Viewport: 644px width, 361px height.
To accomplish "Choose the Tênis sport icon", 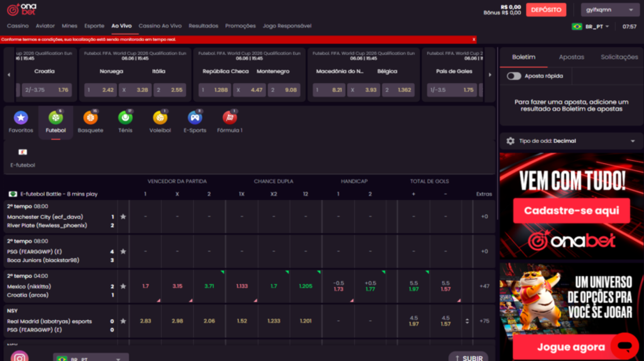I will pos(125,118).
